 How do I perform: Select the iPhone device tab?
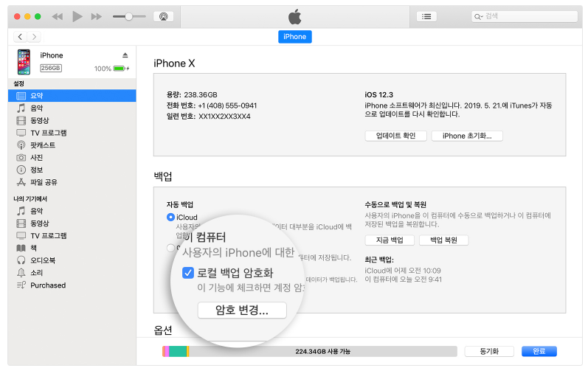[295, 37]
